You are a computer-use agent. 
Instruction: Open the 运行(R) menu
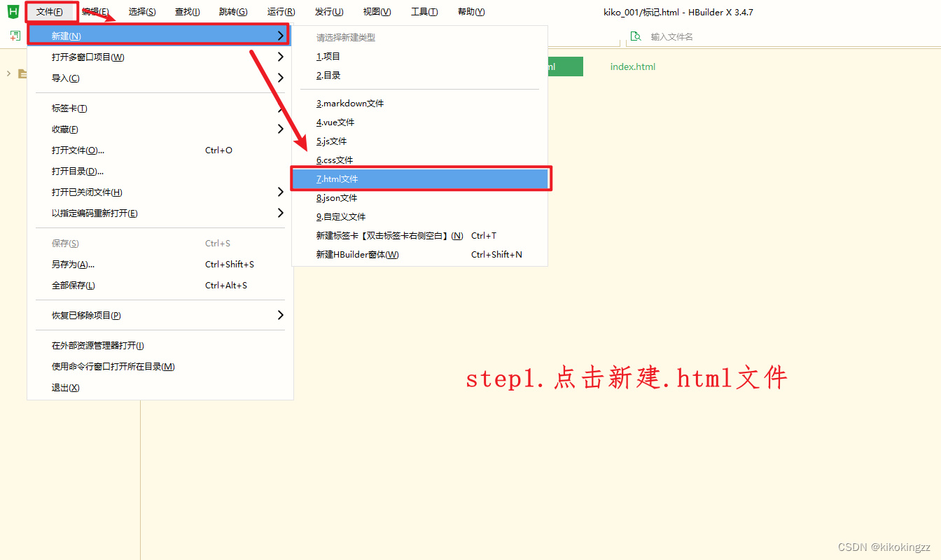[x=281, y=12]
